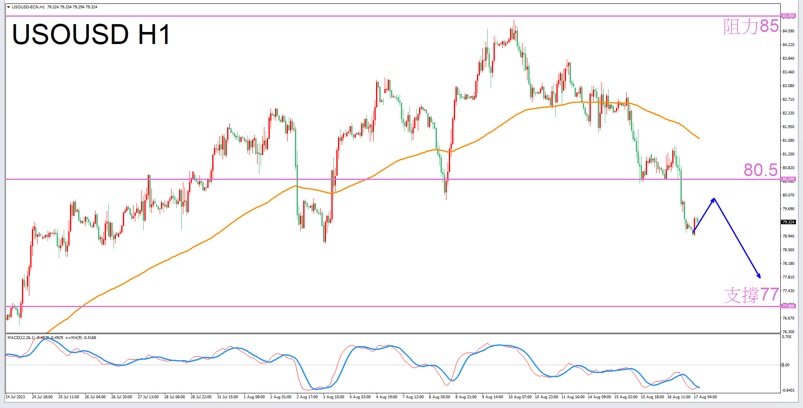Click the 83.460 price axis label
Screen dimensions: 803x408
coord(789,72)
